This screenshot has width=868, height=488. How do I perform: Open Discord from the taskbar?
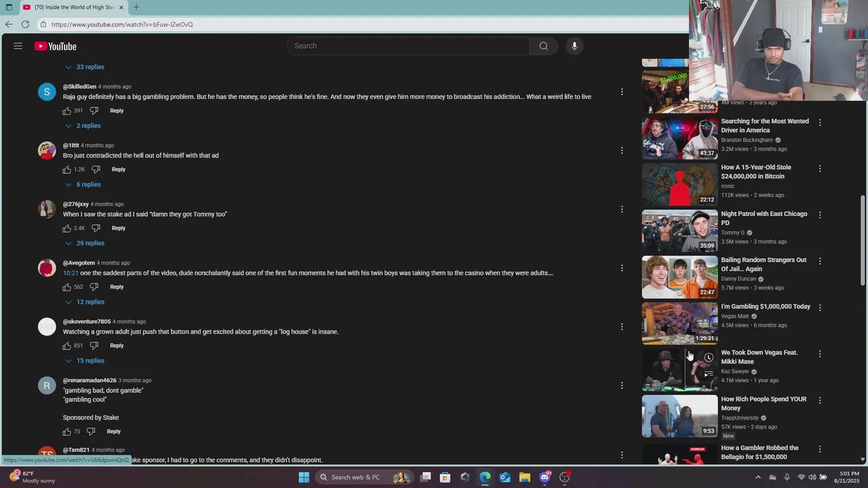point(545,477)
